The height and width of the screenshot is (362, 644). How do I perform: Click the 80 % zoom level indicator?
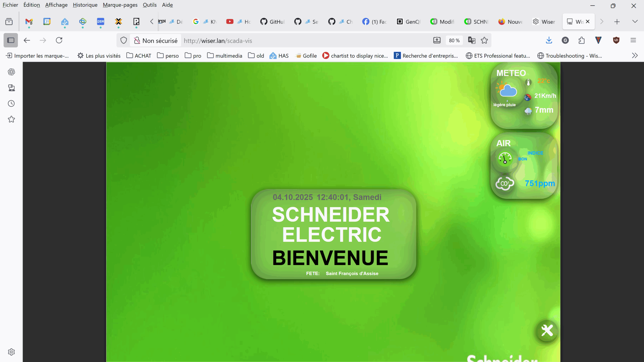pos(454,40)
